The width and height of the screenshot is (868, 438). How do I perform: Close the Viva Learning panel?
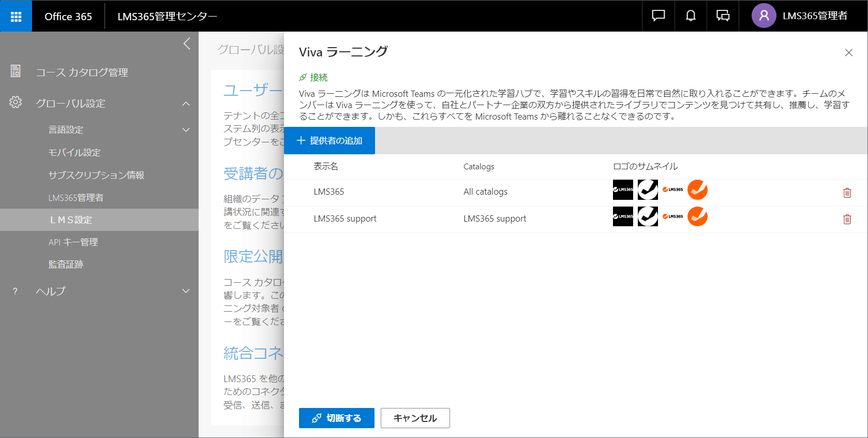(x=849, y=53)
